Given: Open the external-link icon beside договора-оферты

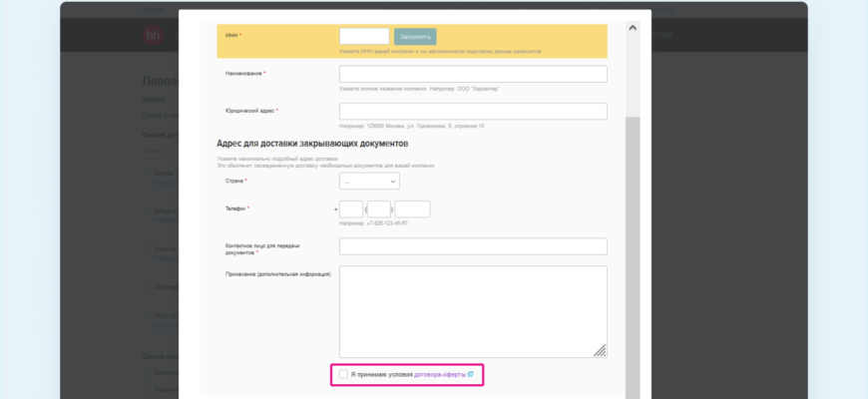Looking at the screenshot, I should [471, 375].
